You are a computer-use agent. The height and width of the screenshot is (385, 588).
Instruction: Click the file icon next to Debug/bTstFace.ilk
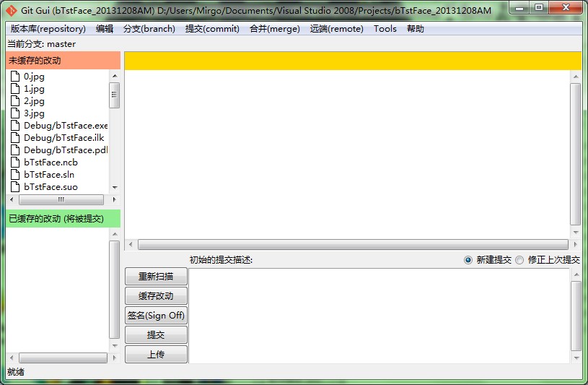click(15, 137)
